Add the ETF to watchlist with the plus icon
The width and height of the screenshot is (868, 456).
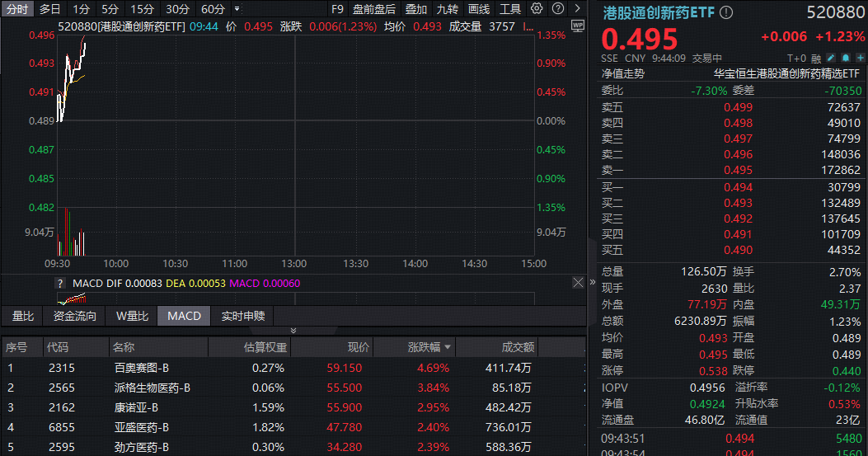pos(857,58)
